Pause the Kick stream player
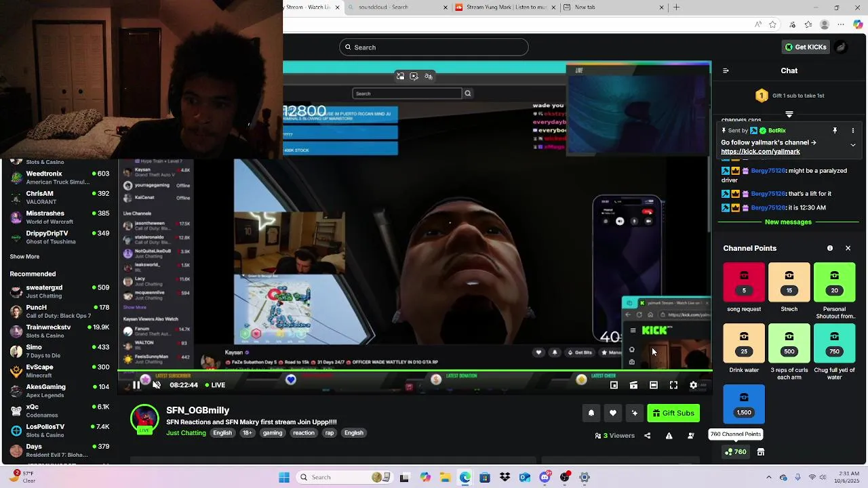 click(x=136, y=385)
